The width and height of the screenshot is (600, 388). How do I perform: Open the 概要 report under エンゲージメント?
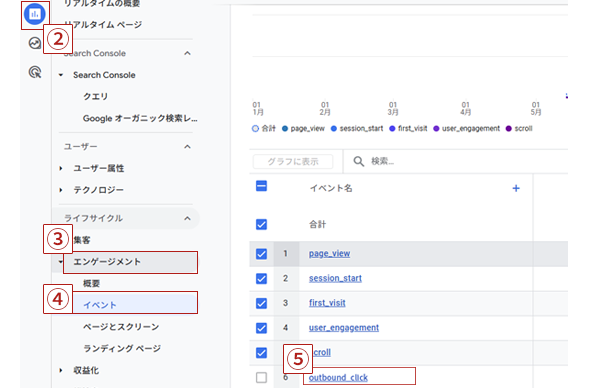91,284
